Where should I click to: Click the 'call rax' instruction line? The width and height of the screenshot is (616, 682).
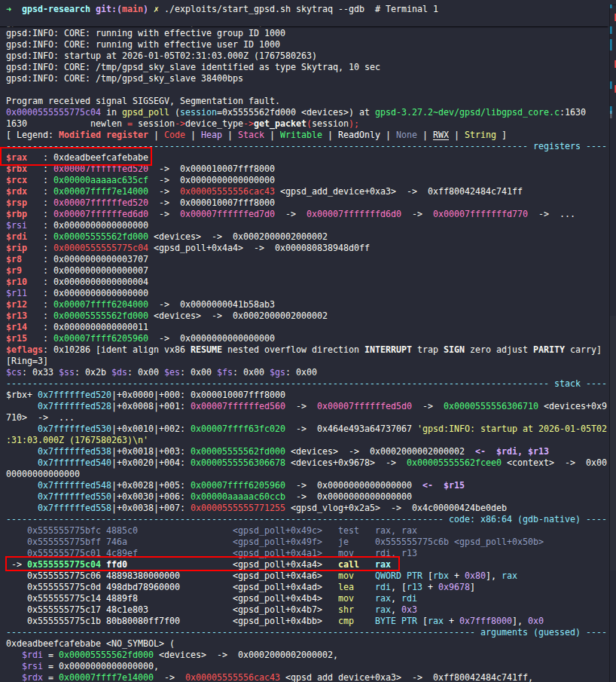tap(202, 564)
